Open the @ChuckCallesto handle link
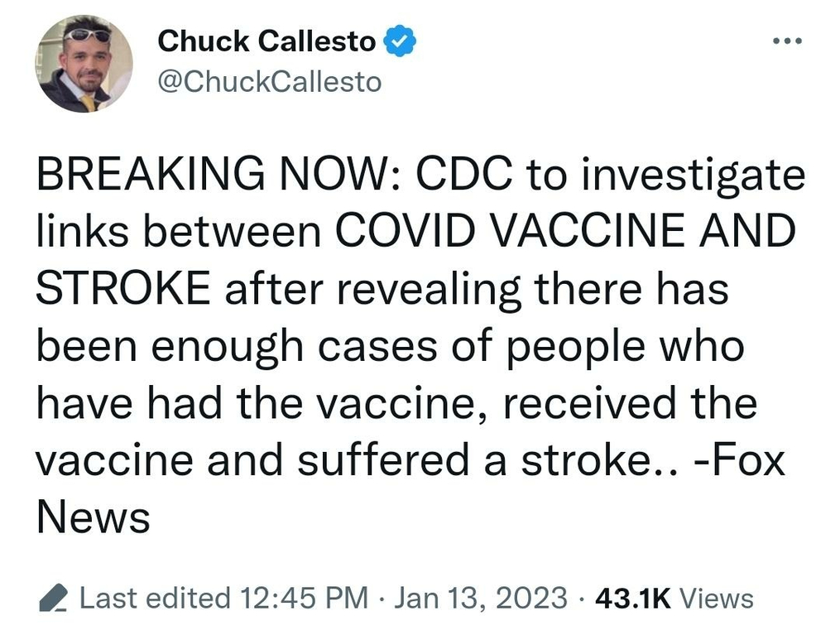 click(x=269, y=81)
